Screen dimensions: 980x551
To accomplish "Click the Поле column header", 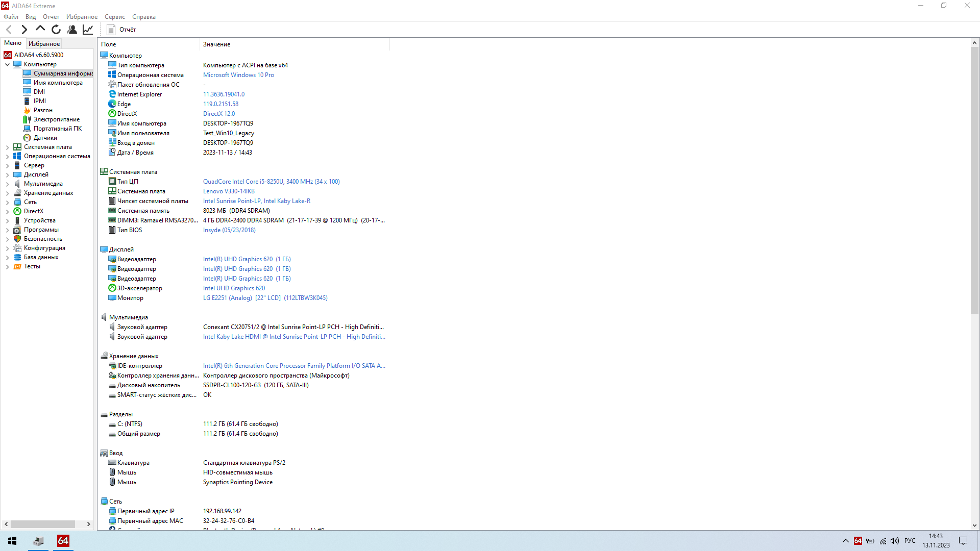I will pyautogui.click(x=149, y=44).
